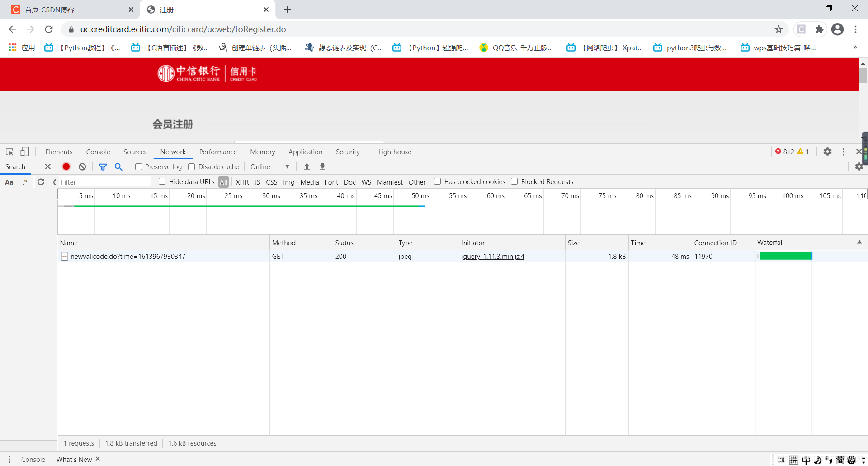Screen dimensions: 868x466
Task: Sort by Waterfall column arrow
Action: click(859, 242)
